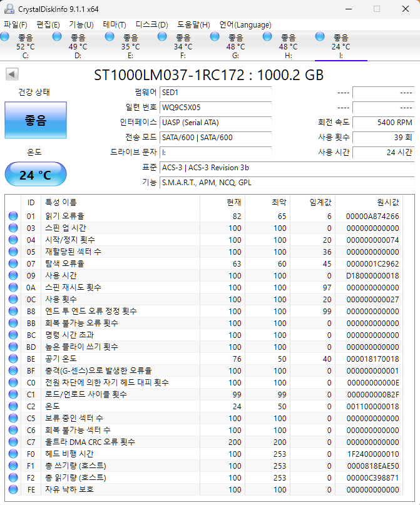Click status orb for 공기 온도 row
Viewport: 420px width, 505px height.
tap(13, 359)
